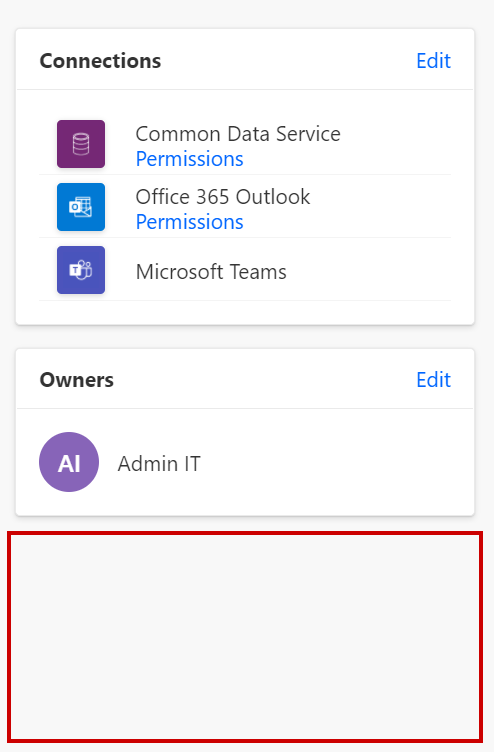This screenshot has width=494, height=752.
Task: Edit the Connections section
Action: pos(433,61)
